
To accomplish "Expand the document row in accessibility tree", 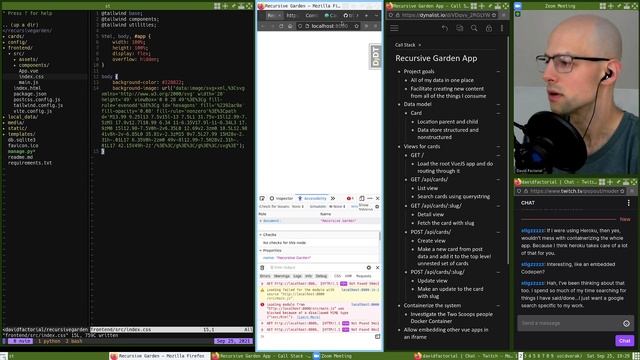I will [261, 221].
